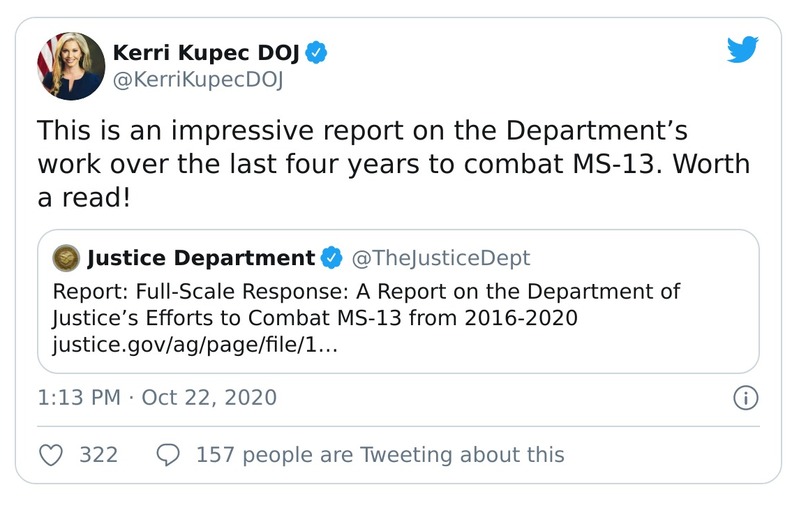The width and height of the screenshot is (799, 508).
Task: Click the reply speech bubble icon
Action: click(169, 455)
